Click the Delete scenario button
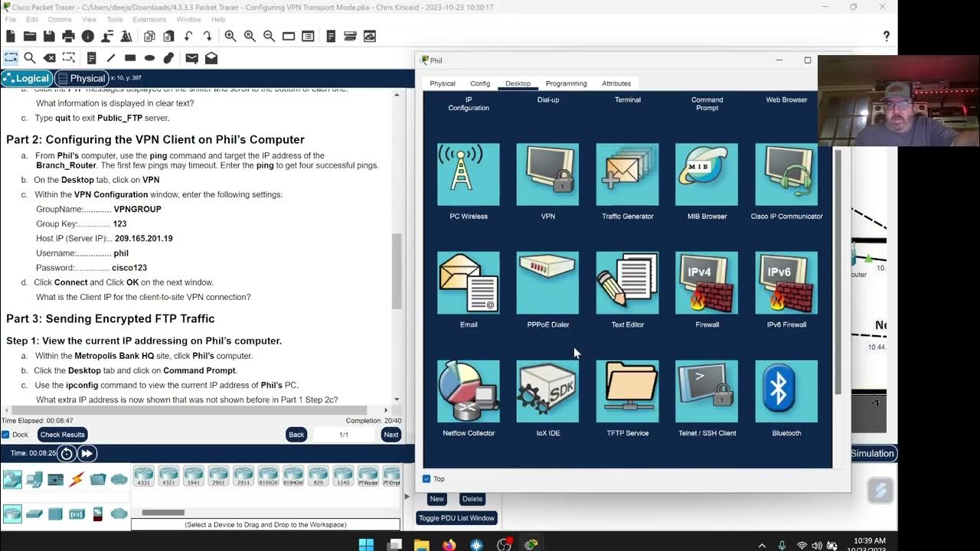 472,499
